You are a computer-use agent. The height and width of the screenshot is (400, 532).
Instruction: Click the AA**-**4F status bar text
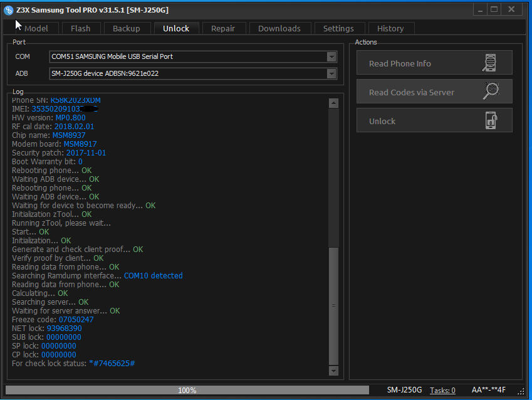click(489, 390)
